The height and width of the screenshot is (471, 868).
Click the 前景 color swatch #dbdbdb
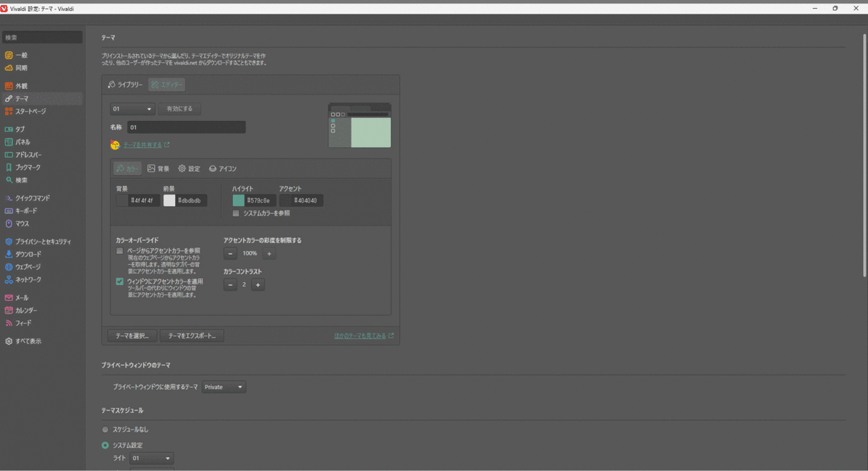pyautogui.click(x=169, y=200)
